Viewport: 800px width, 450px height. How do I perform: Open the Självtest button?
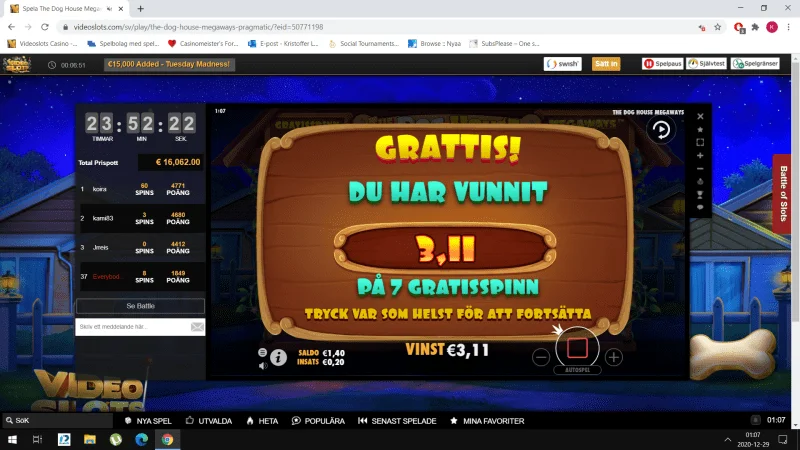[706, 64]
